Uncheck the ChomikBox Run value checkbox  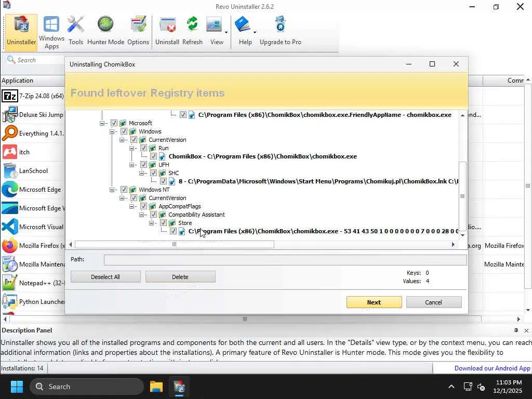153,156
